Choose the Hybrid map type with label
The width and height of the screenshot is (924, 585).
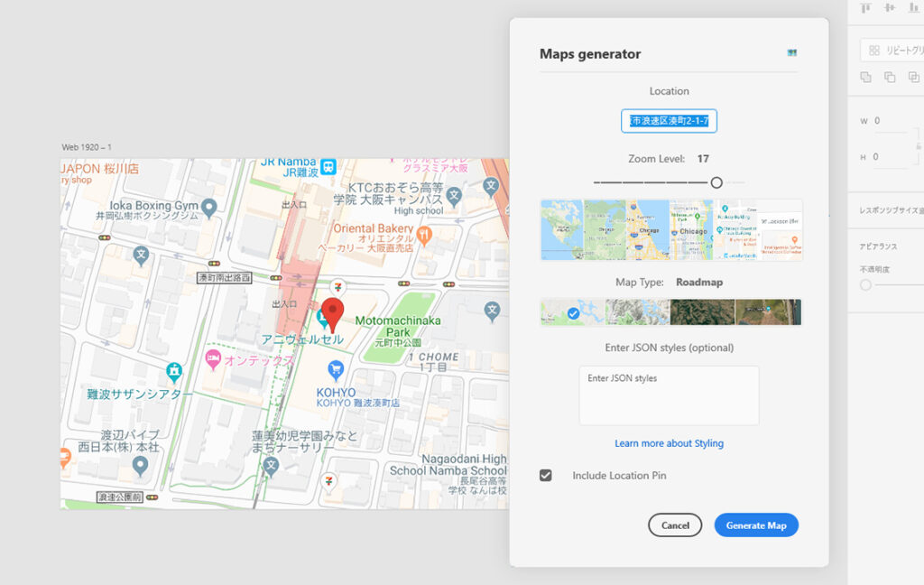[769, 312]
